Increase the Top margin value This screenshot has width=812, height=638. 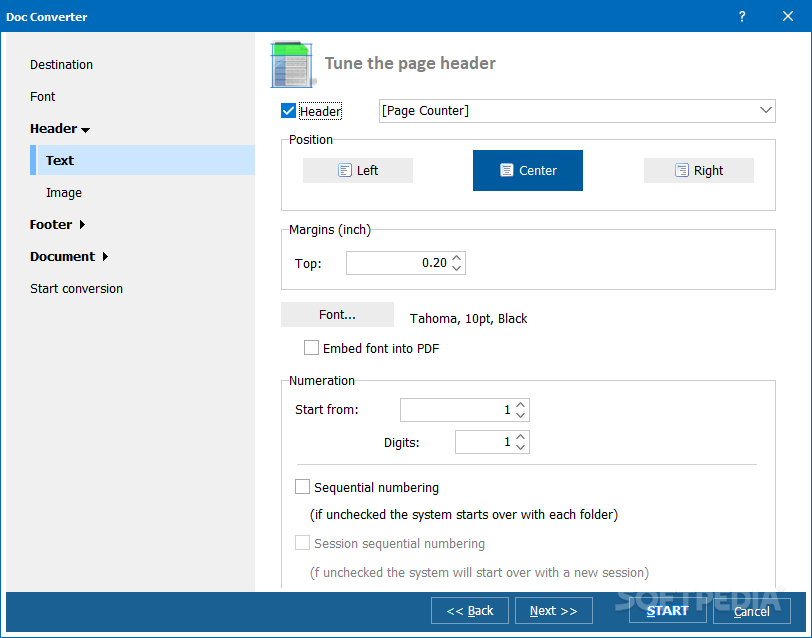[x=456, y=258]
